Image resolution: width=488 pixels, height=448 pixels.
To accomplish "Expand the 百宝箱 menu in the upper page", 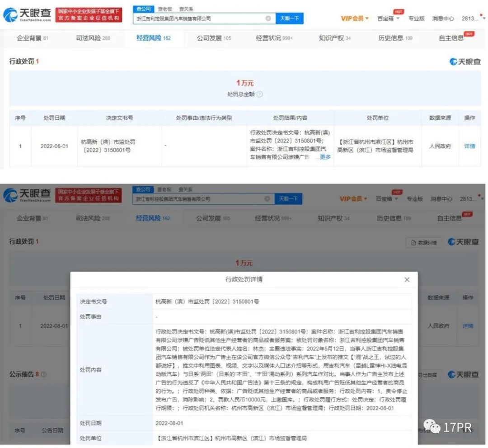I will point(388,19).
